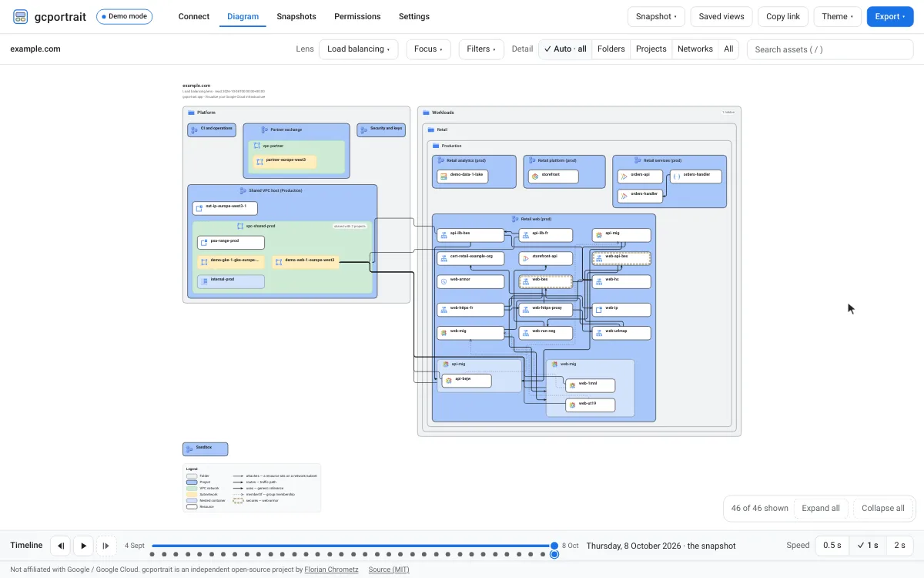The image size is (924, 578).
Task: Click the web-1mnl instance icon
Action: 571,384
